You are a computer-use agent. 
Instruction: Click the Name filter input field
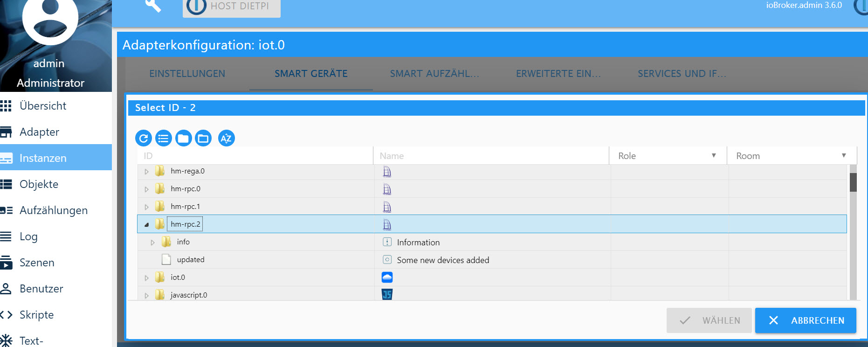[x=491, y=156]
